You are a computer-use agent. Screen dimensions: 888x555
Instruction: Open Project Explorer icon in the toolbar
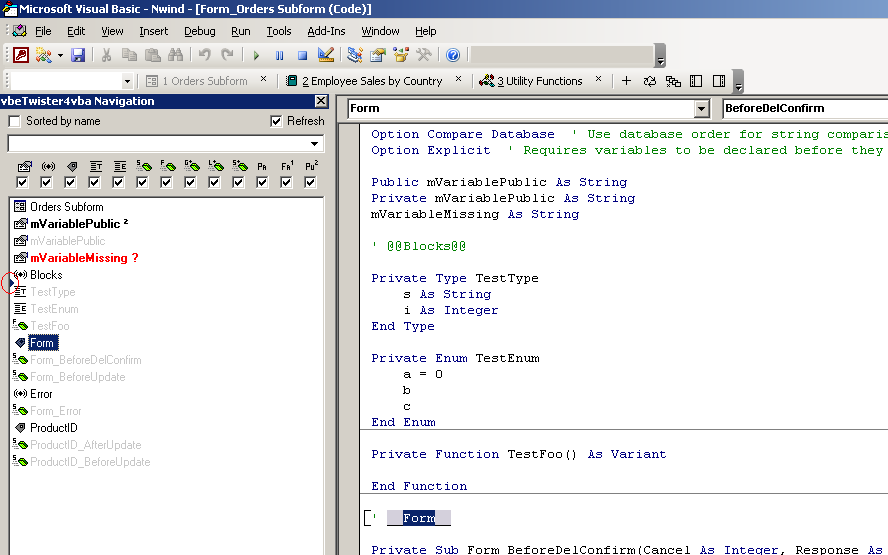(355, 55)
